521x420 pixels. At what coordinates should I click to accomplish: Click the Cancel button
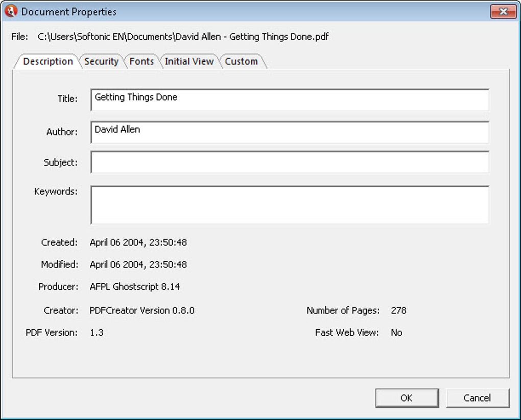tap(477, 398)
